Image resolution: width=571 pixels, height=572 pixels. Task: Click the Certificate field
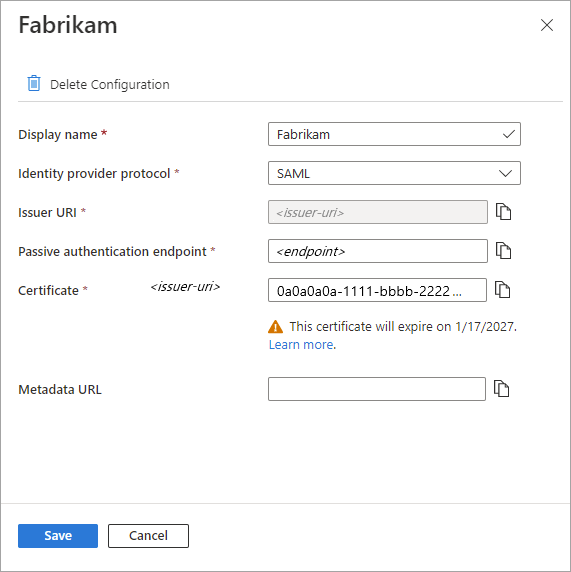pyautogui.click(x=377, y=290)
